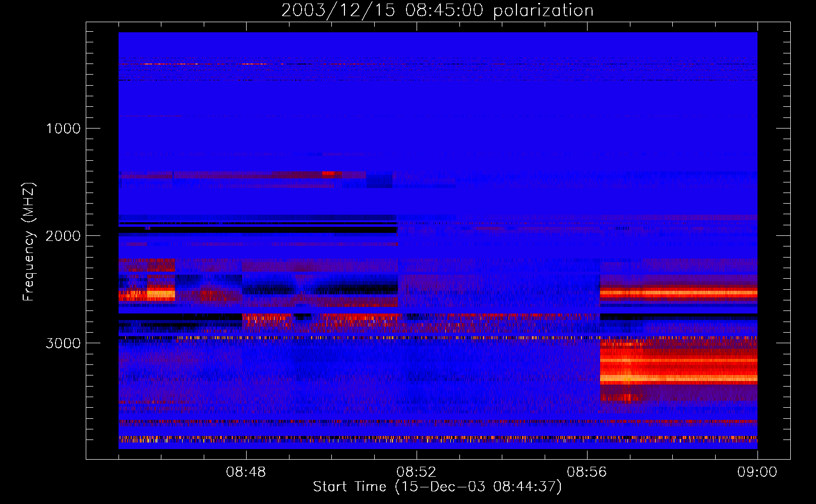Select the 2000 frequency axis label
Viewport: 816px width, 504px height.
[63, 236]
